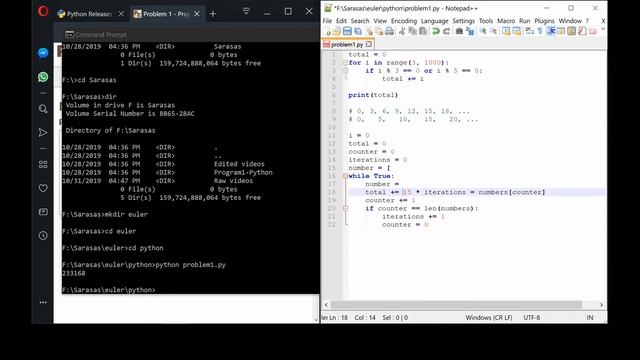This screenshot has width=640, height=360.
Task: Click the Define Your Language toolbar icon
Action: tap(561, 31)
